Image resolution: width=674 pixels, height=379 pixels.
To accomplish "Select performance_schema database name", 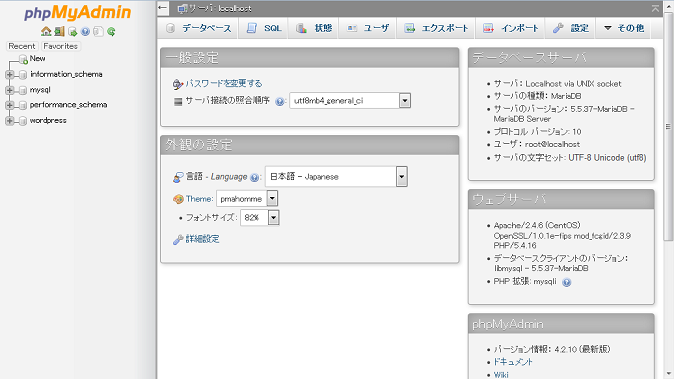I will [x=68, y=105].
